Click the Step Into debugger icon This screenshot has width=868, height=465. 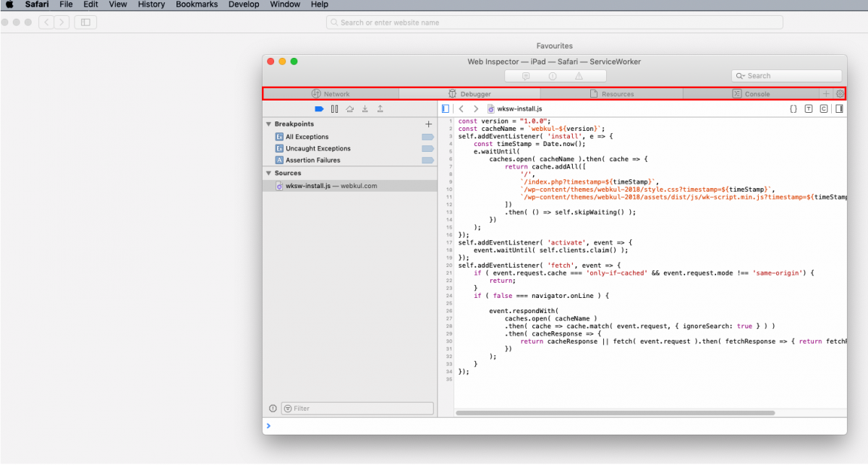pyautogui.click(x=365, y=109)
